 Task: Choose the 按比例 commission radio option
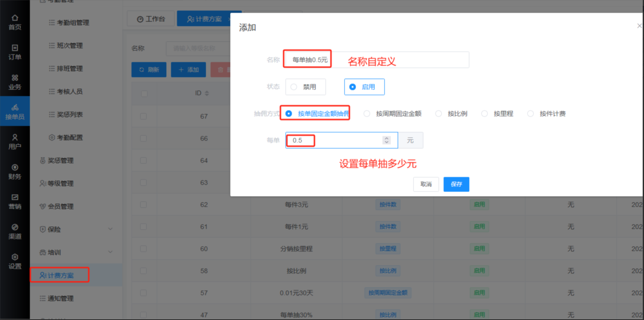pos(439,114)
